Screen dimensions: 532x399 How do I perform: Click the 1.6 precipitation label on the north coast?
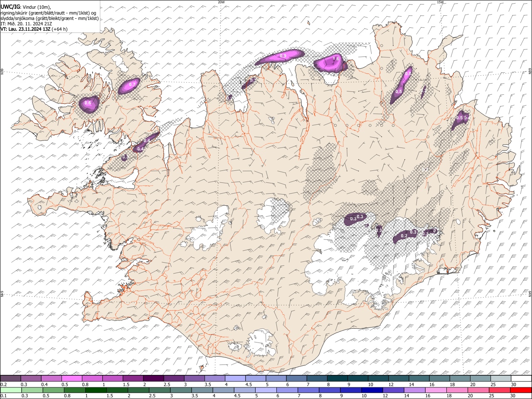336,59
